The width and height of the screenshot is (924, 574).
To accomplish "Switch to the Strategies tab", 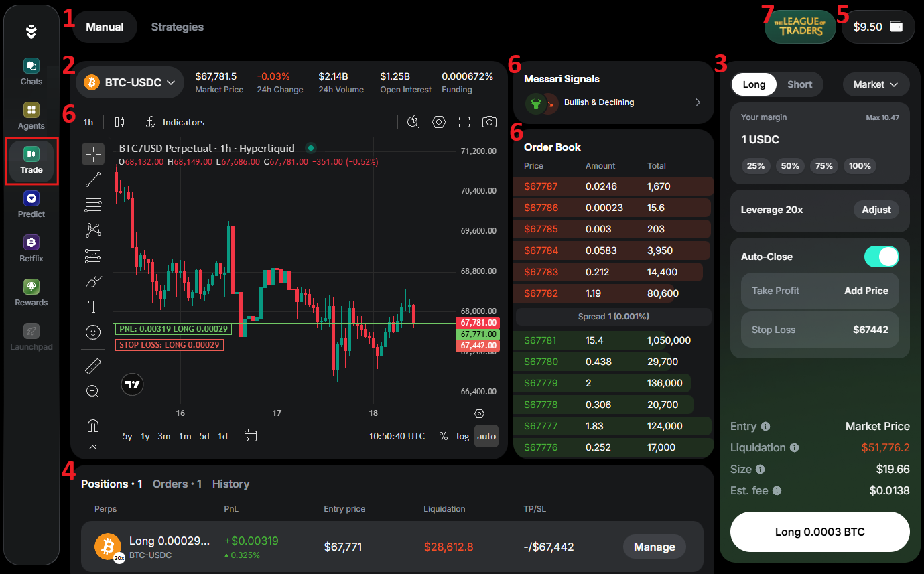I will (177, 27).
